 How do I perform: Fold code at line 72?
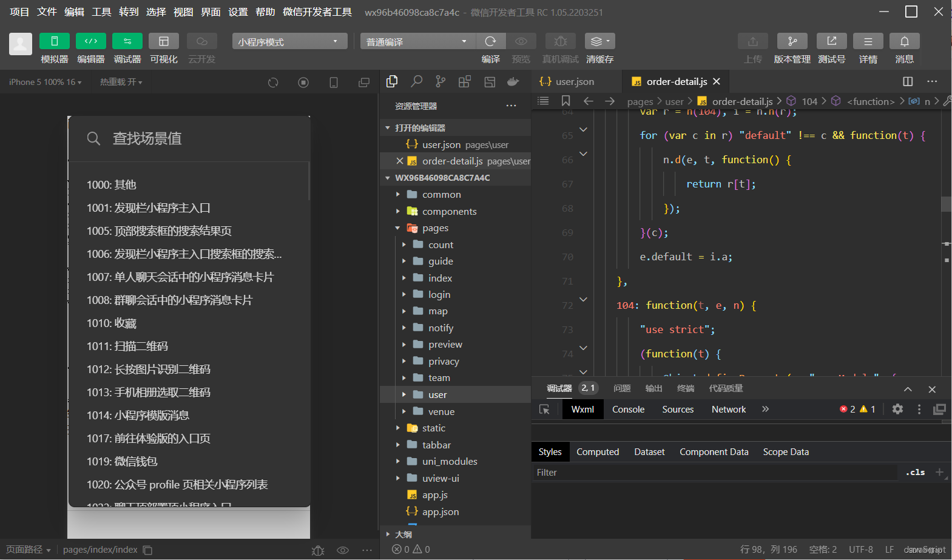tap(583, 300)
